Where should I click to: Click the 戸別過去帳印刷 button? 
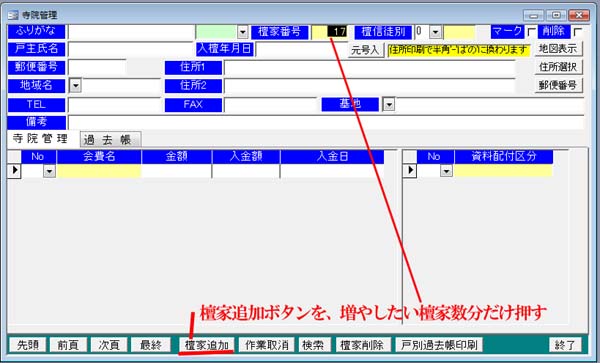[439, 345]
